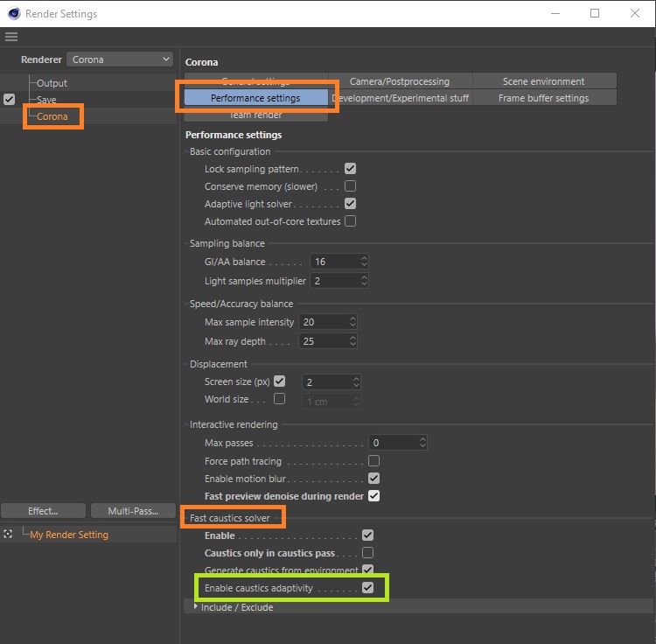656x644 pixels.
Task: Open the hamburger menu icon
Action: tap(11, 37)
